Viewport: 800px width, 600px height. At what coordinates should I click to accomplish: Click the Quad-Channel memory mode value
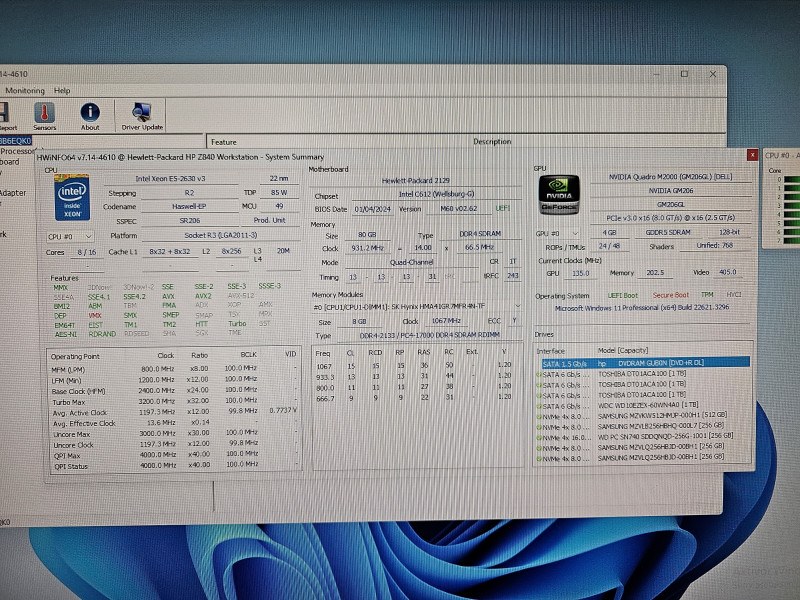(x=411, y=263)
